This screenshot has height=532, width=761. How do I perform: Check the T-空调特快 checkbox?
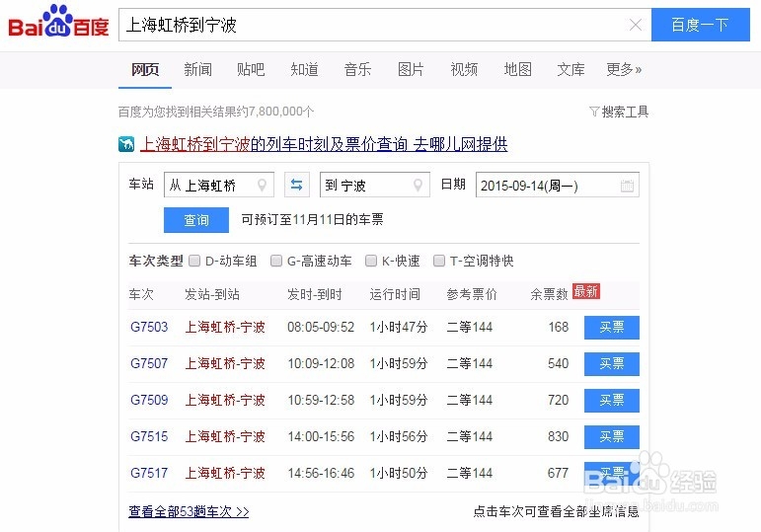pyautogui.click(x=439, y=261)
